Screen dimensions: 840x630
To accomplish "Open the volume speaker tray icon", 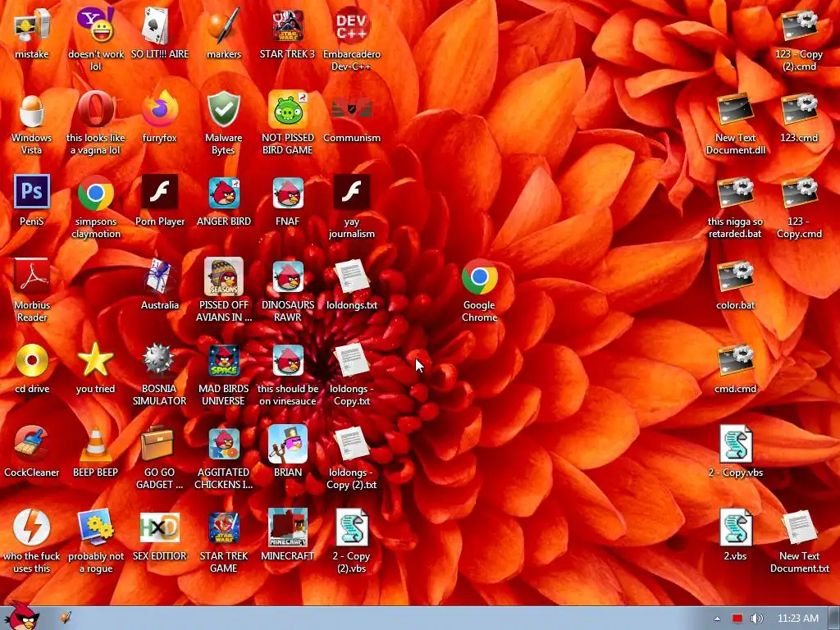I will (756, 619).
